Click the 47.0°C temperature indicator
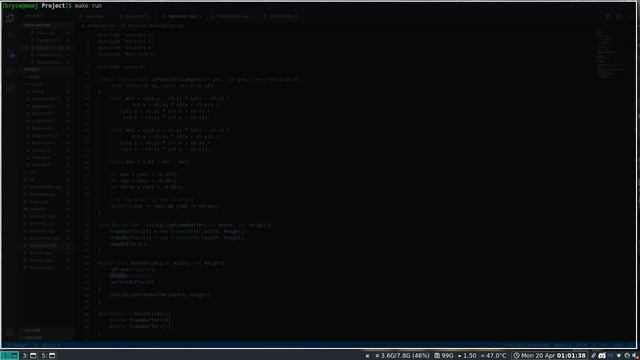This screenshot has height=360, width=640. click(x=493, y=356)
